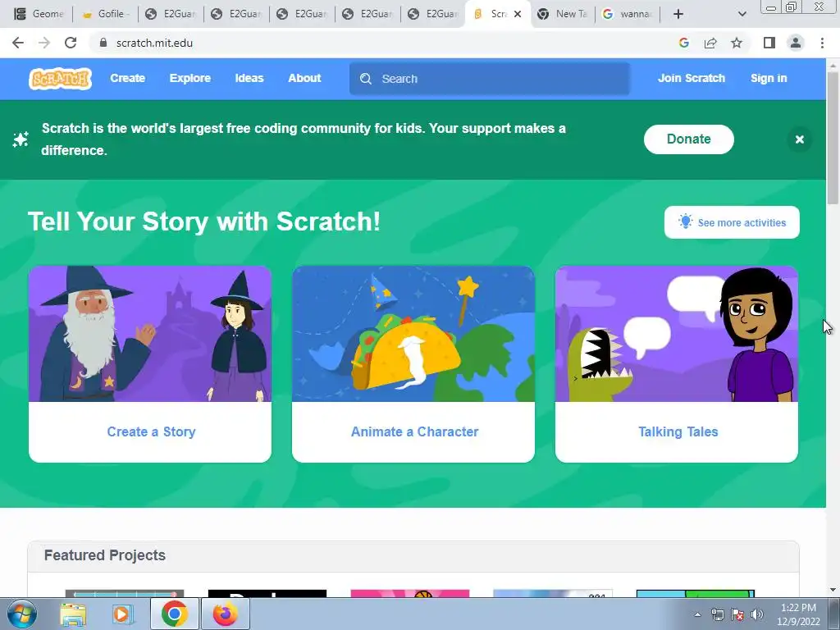Toggle the browser side panel
Viewport: 840px width, 630px height.
click(x=769, y=43)
